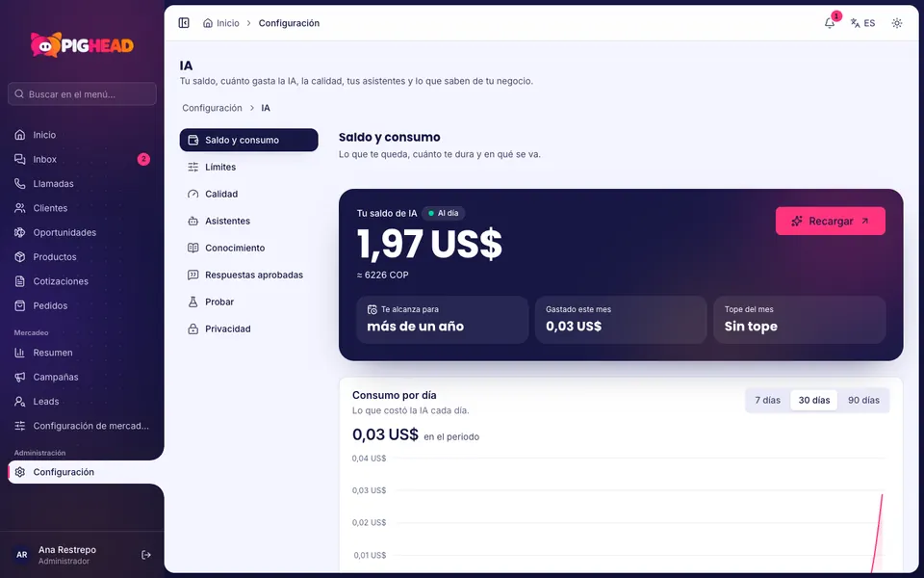Click the home icon in the top breadcrumb
This screenshot has height=578, width=924.
coord(208,23)
